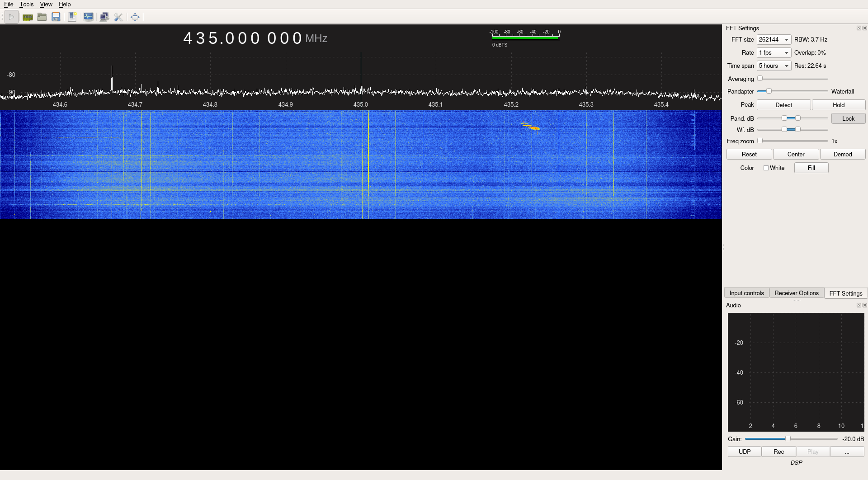The height and width of the screenshot is (480, 868).
Task: Close the FFT Settings panel
Action: click(x=865, y=28)
